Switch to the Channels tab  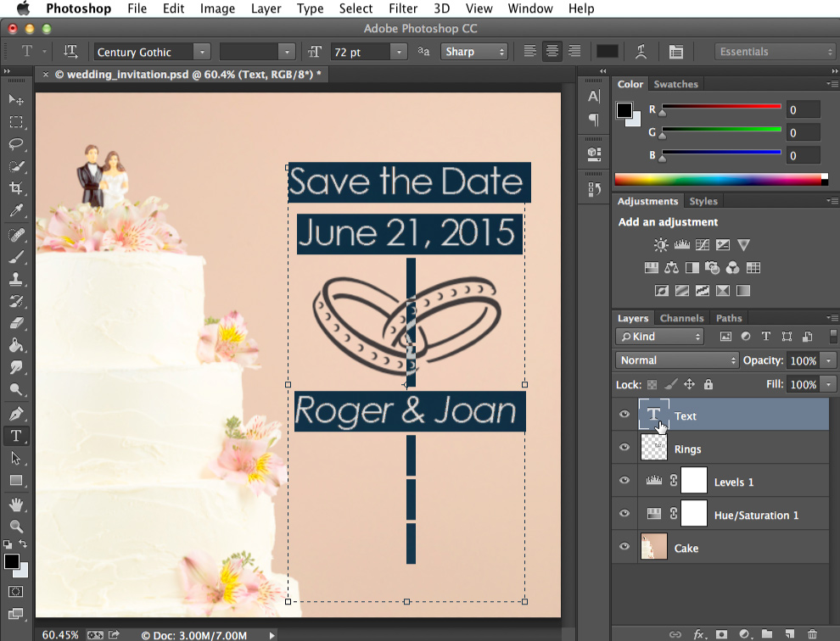[681, 317]
